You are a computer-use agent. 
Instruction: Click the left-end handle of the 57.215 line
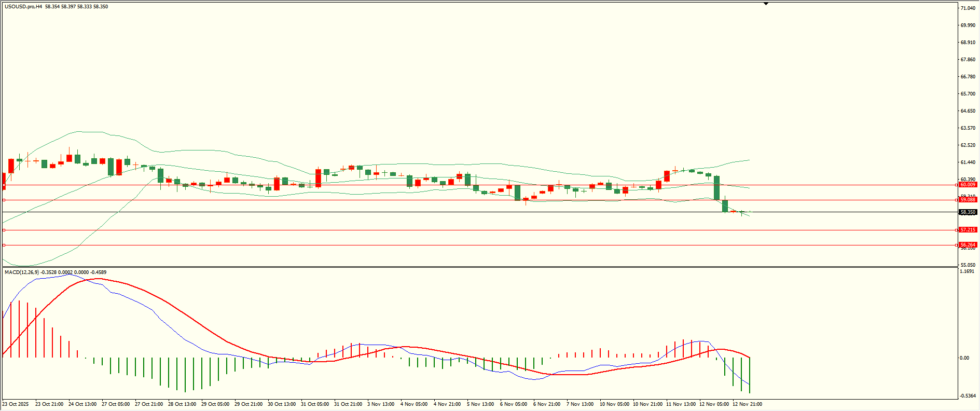point(4,230)
